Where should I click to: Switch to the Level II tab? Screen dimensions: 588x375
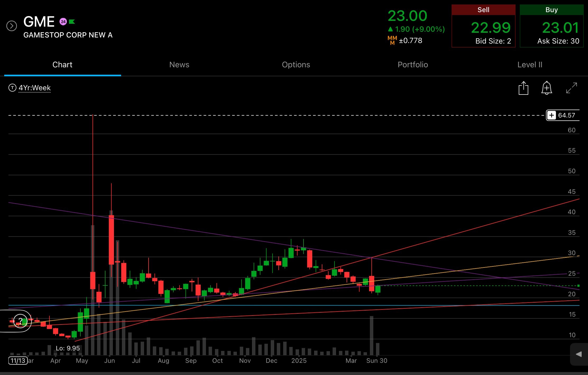530,65
